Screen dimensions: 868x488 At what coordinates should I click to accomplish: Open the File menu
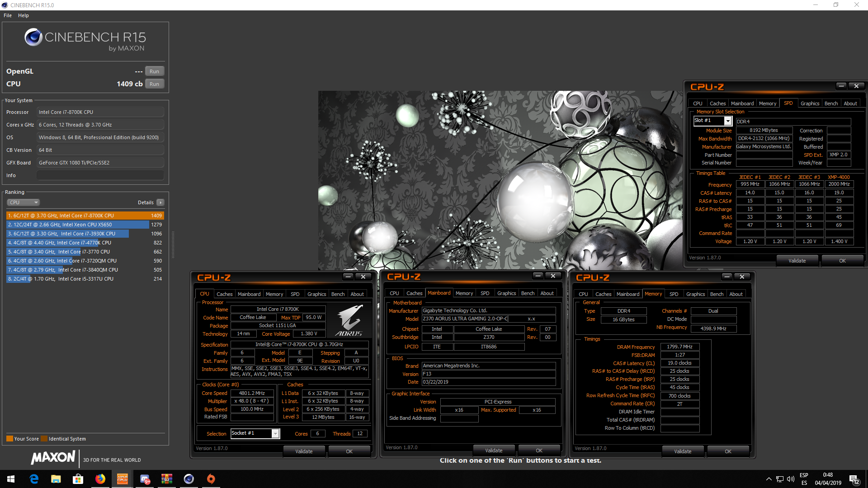8,15
